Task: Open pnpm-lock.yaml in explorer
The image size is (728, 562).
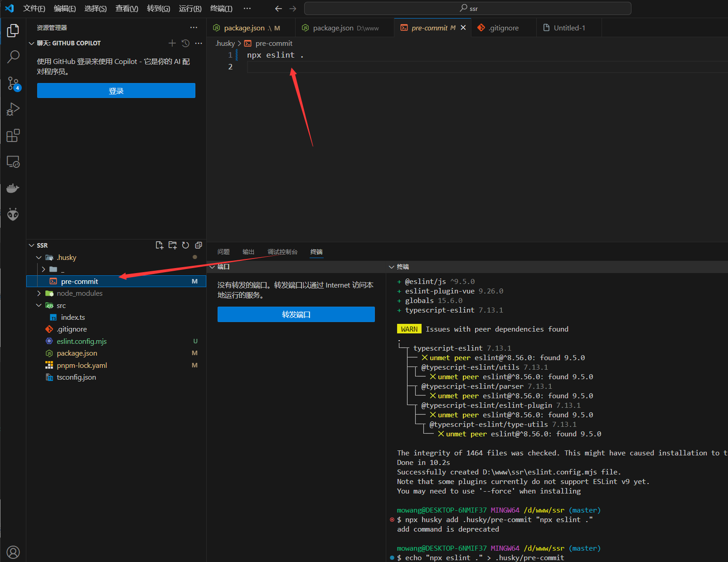Action: 116,365
